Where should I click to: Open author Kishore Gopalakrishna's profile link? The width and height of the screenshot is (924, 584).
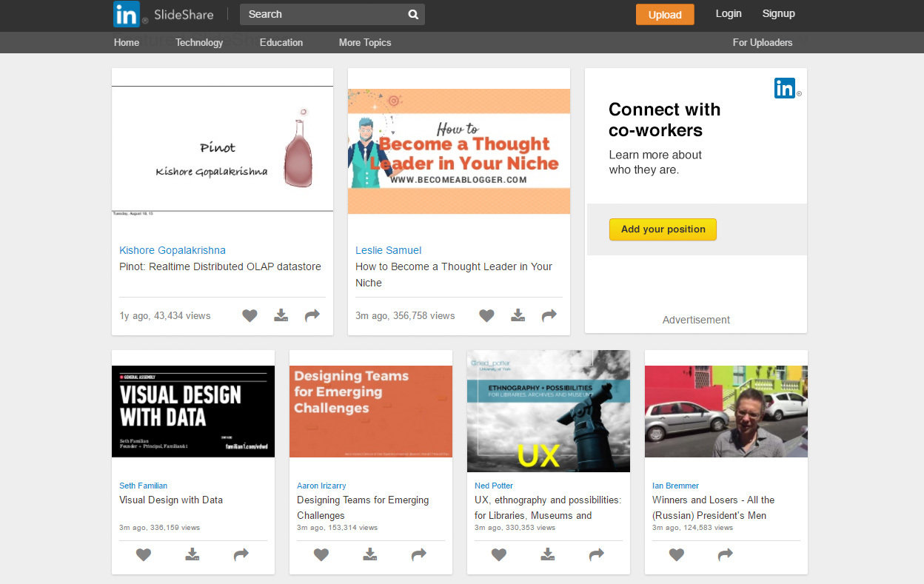coord(173,250)
